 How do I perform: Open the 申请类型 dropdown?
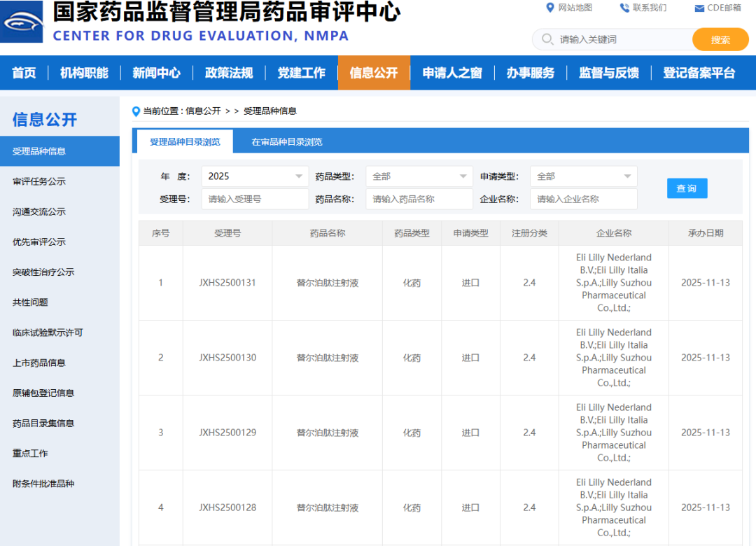pyautogui.click(x=584, y=176)
